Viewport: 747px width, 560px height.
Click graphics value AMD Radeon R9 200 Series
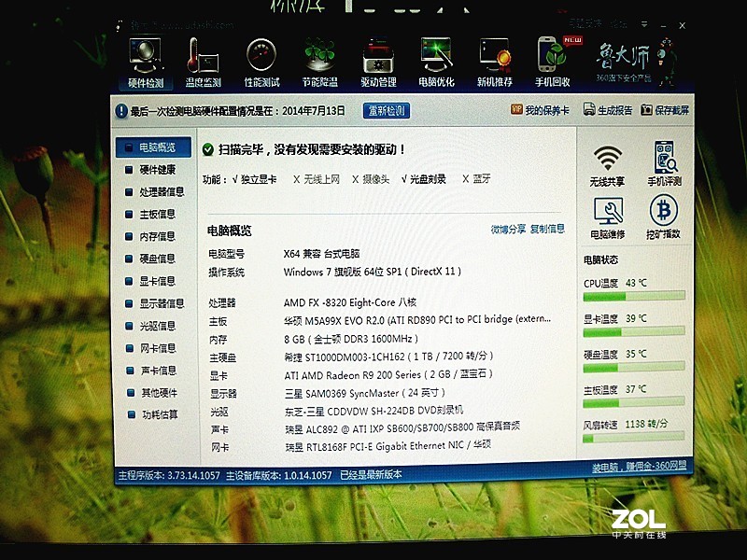pyautogui.click(x=388, y=375)
